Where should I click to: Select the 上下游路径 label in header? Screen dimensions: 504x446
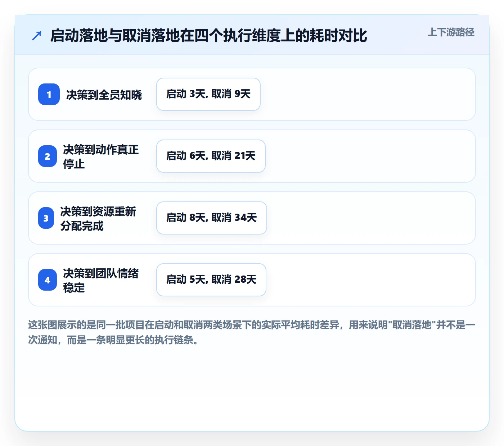click(x=451, y=32)
